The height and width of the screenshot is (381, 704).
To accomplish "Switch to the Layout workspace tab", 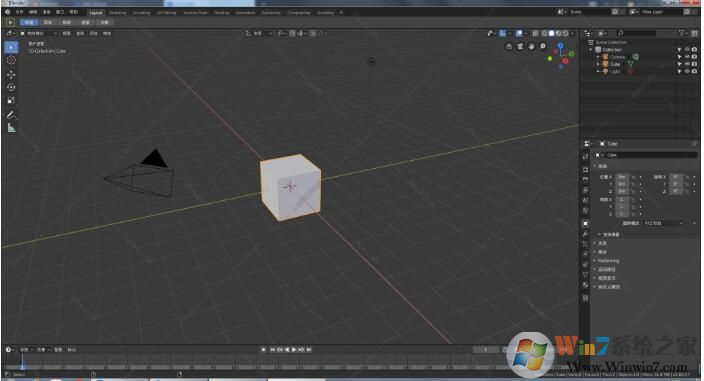I will point(96,13).
